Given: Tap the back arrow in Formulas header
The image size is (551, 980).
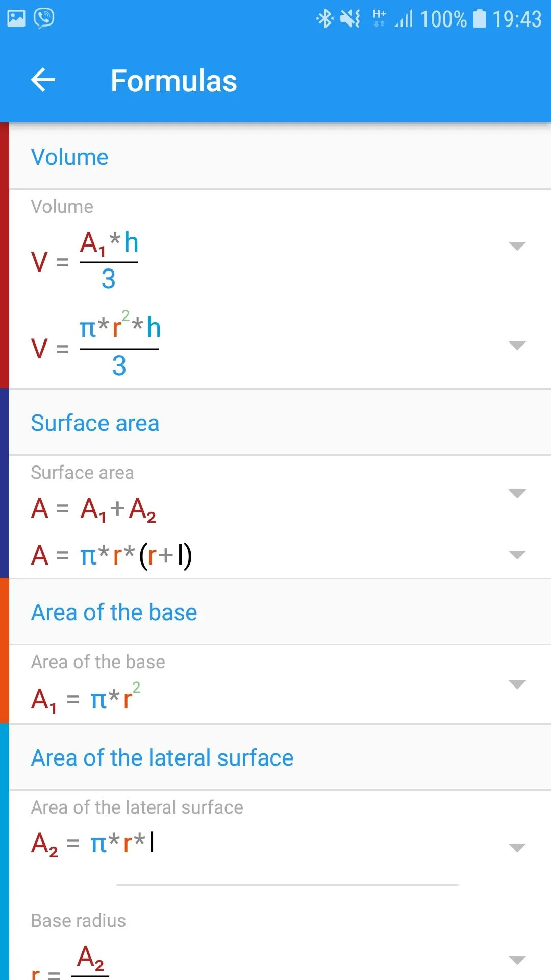Looking at the screenshot, I should pyautogui.click(x=43, y=80).
